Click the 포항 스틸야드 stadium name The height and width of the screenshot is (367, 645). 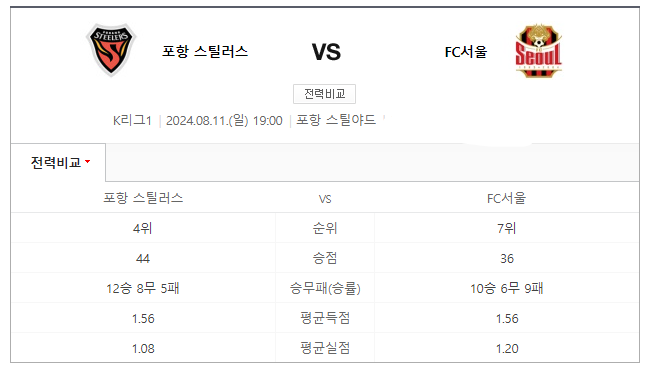tap(336, 120)
